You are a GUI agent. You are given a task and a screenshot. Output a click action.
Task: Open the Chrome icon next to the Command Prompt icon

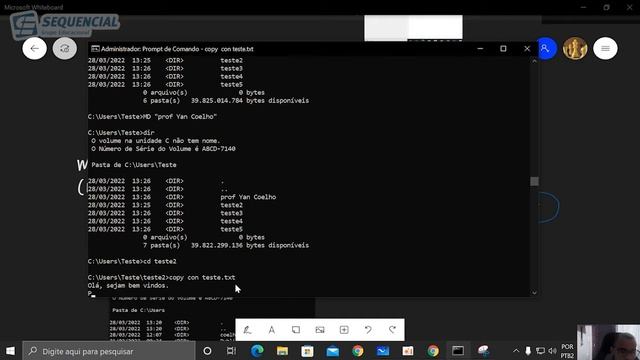tap(433, 351)
